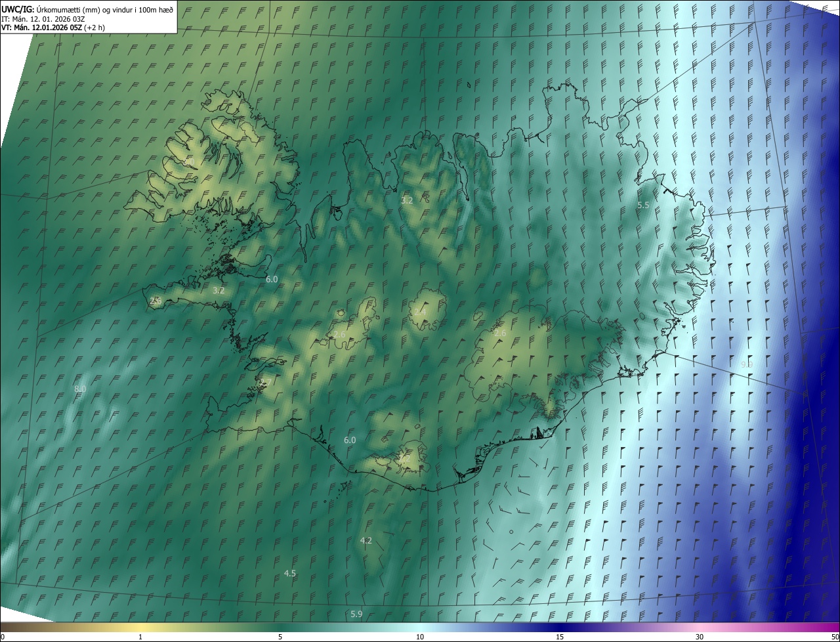Click the 2.6 label on Vatnajökull glacier

point(500,333)
